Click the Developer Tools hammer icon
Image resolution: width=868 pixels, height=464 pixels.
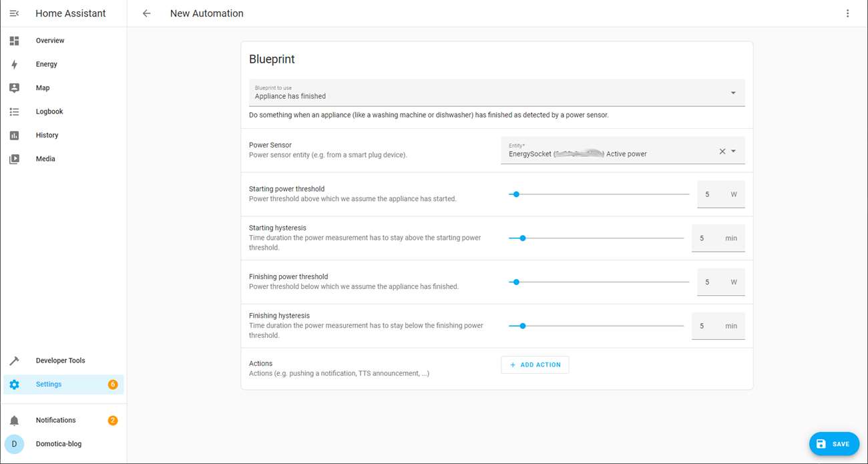(14, 361)
